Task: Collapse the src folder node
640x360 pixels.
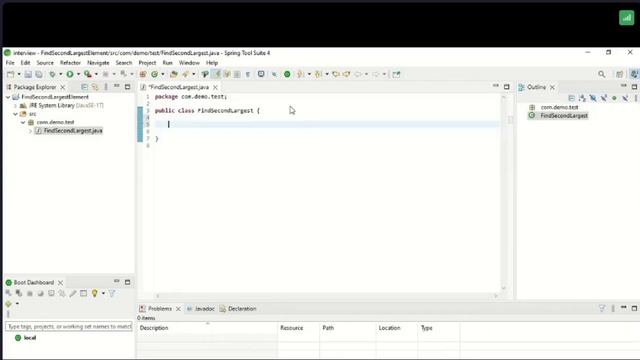Action: pyautogui.click(x=16, y=114)
